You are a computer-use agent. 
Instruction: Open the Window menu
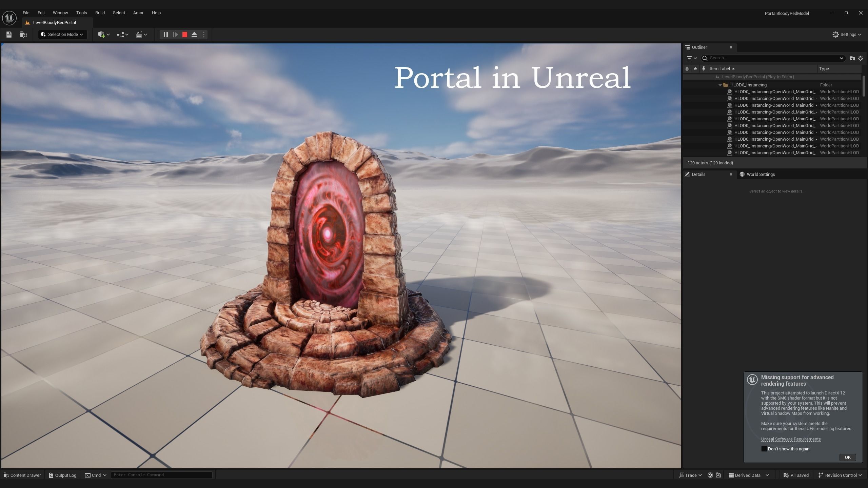60,13
